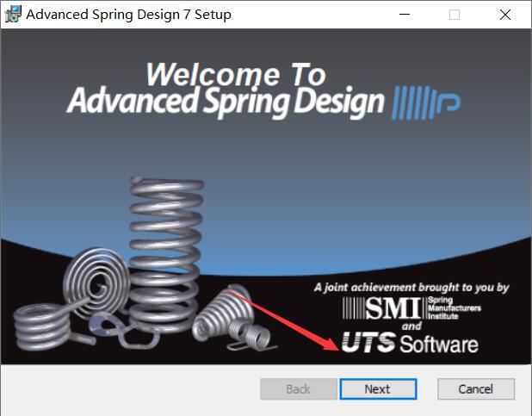Click the conical spring image
This screenshot has width=532, height=416.
click(x=223, y=312)
